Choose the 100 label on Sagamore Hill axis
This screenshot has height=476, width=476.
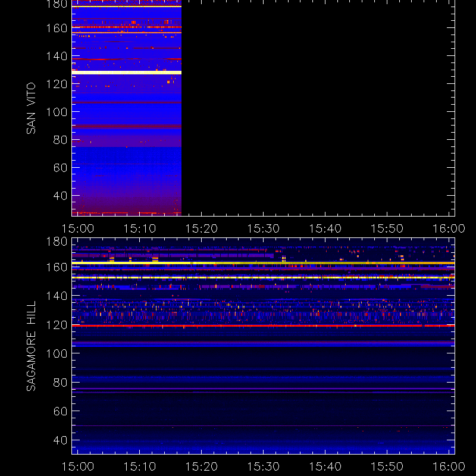click(57, 353)
